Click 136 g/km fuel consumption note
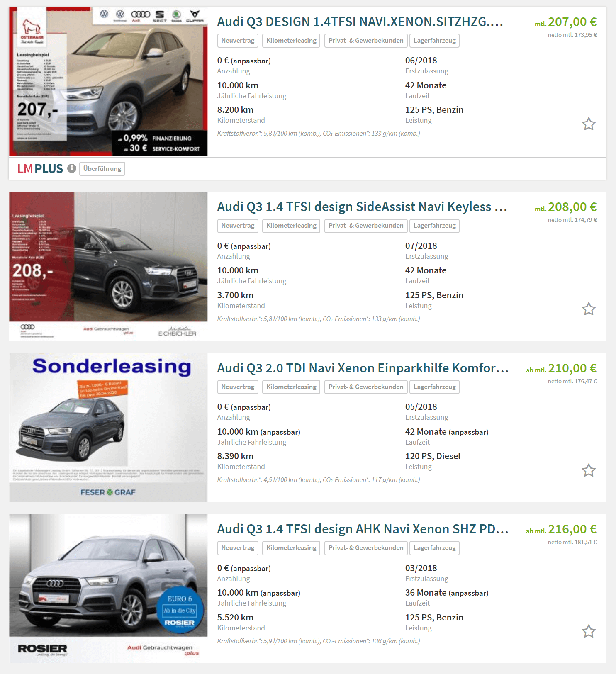This screenshot has width=616, height=674. click(x=319, y=641)
